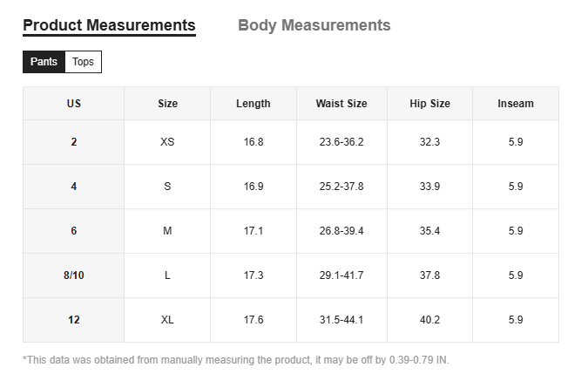Click waist size value 31.5-44.1
This screenshot has width=588, height=374.
coord(341,320)
